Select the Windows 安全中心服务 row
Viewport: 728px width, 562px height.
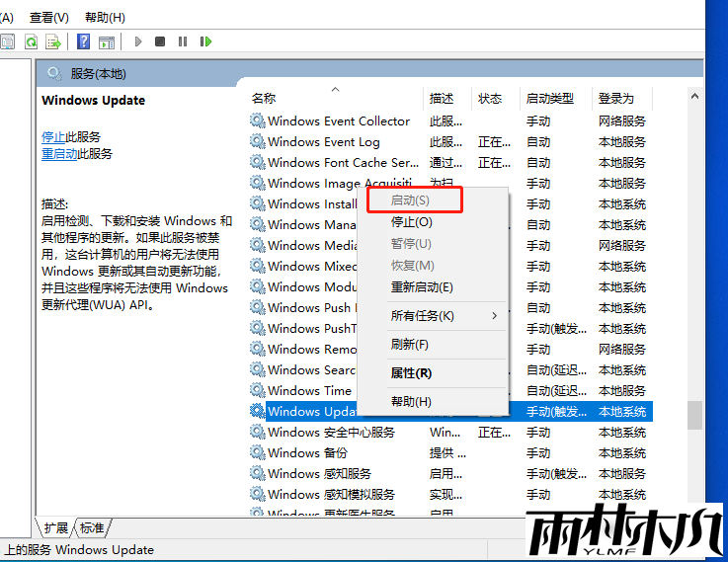coord(450,432)
